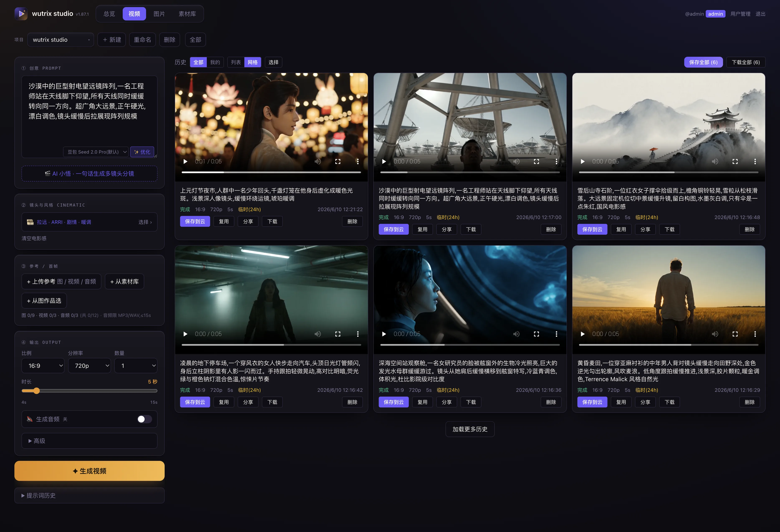Open the 豆包 Seed 2.0 Pro model dropdown
Image resolution: width=780 pixels, height=532 pixels.
pyautogui.click(x=96, y=152)
